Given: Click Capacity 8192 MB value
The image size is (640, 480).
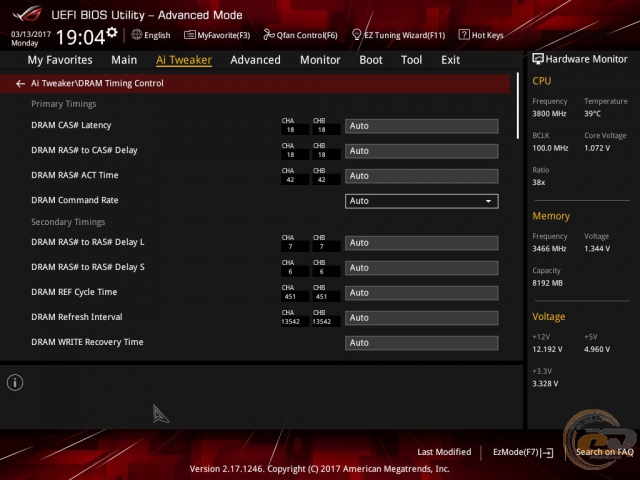Looking at the screenshot, I should [547, 283].
